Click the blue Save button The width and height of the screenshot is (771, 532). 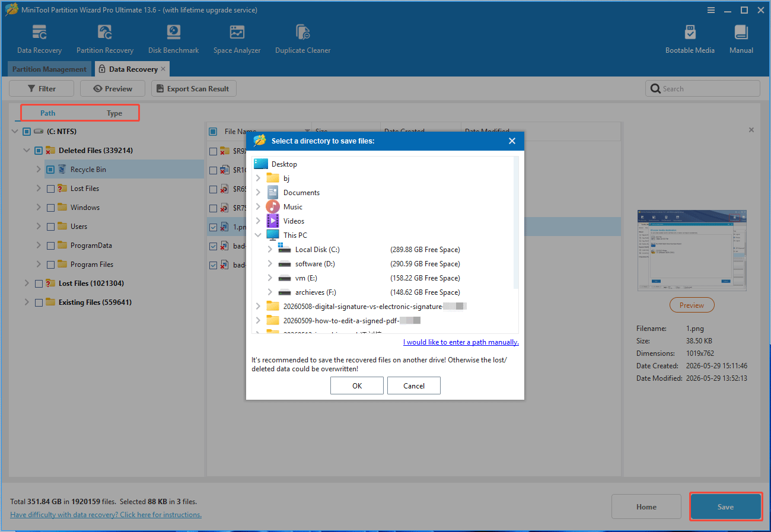[725, 506]
